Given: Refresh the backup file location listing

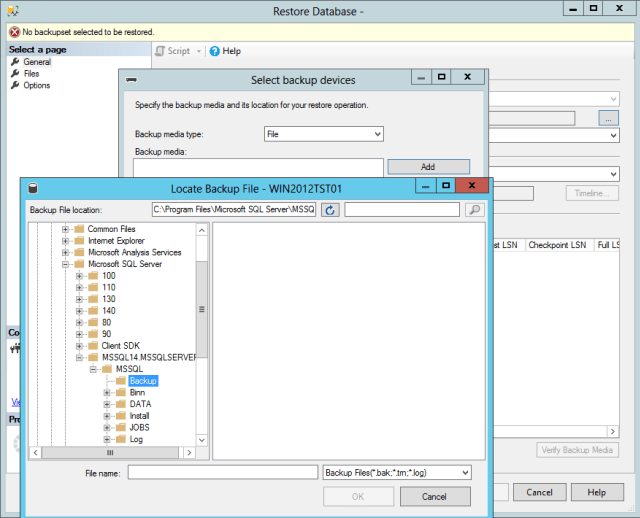Looking at the screenshot, I should [x=330, y=210].
